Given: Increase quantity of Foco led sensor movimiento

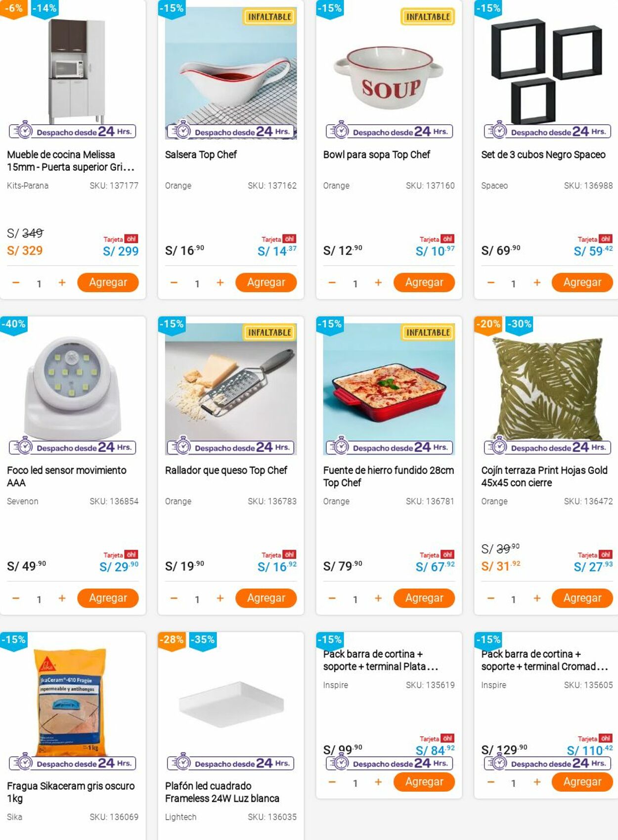Looking at the screenshot, I should (62, 599).
